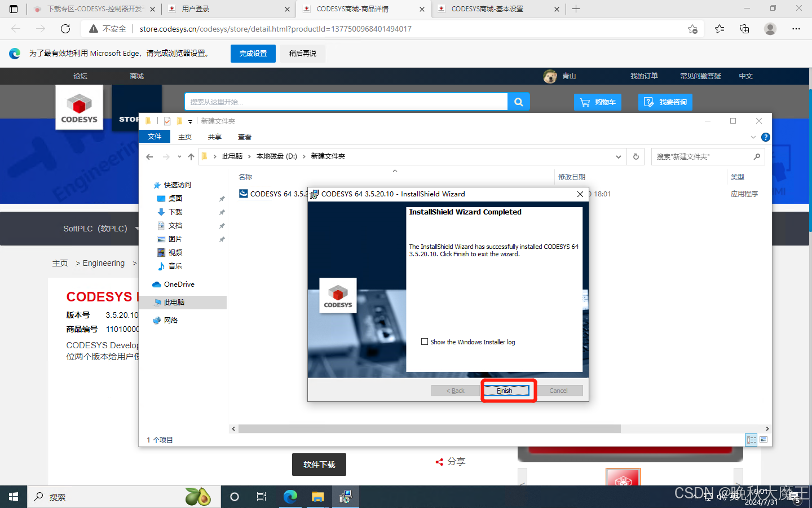
Task: Open File Explorer from the taskbar
Action: coord(318,497)
